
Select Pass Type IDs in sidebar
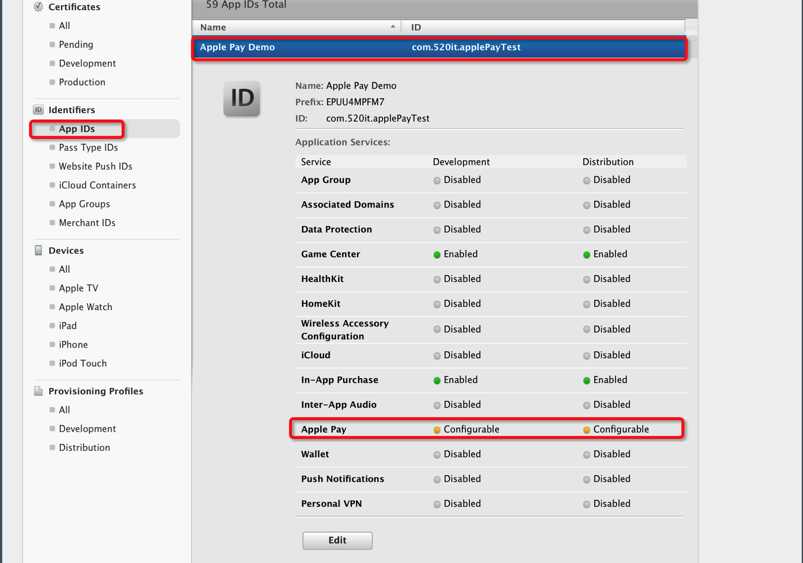tap(88, 148)
